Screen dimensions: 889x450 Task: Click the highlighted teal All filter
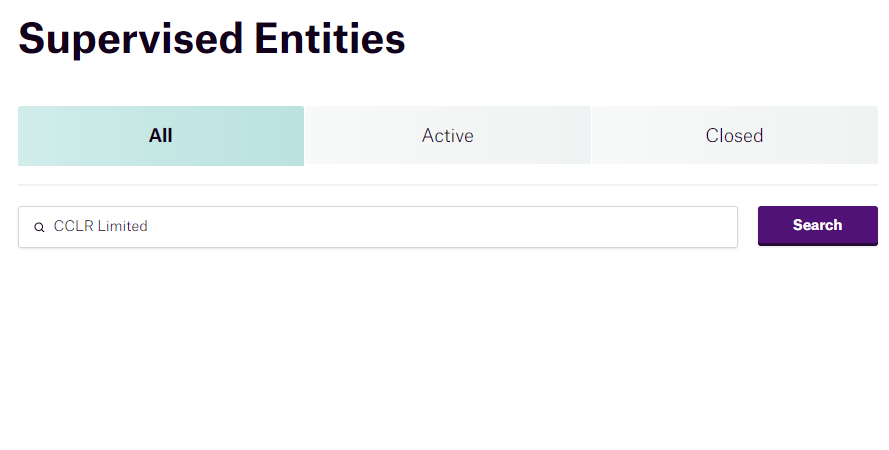click(161, 136)
